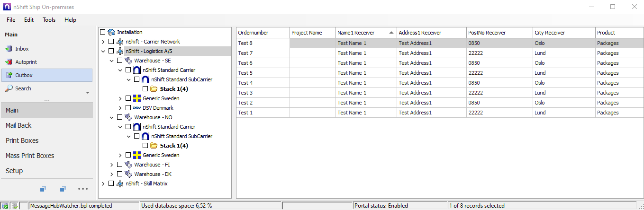Click the DSV Denmark carrier logo

[x=137, y=108]
